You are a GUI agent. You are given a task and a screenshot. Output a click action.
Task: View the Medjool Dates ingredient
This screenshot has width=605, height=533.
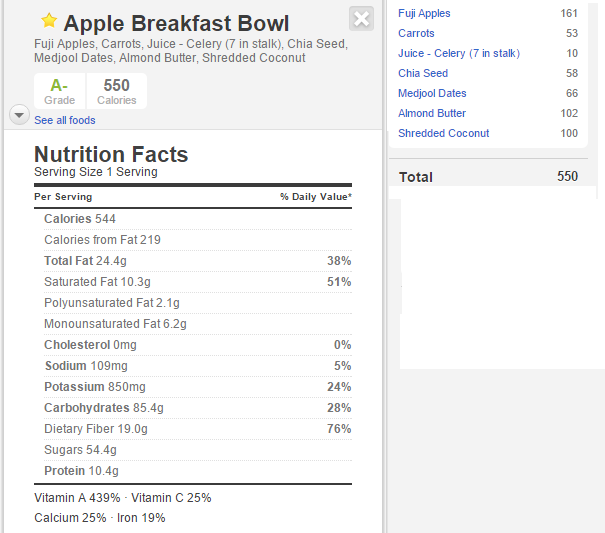[432, 93]
